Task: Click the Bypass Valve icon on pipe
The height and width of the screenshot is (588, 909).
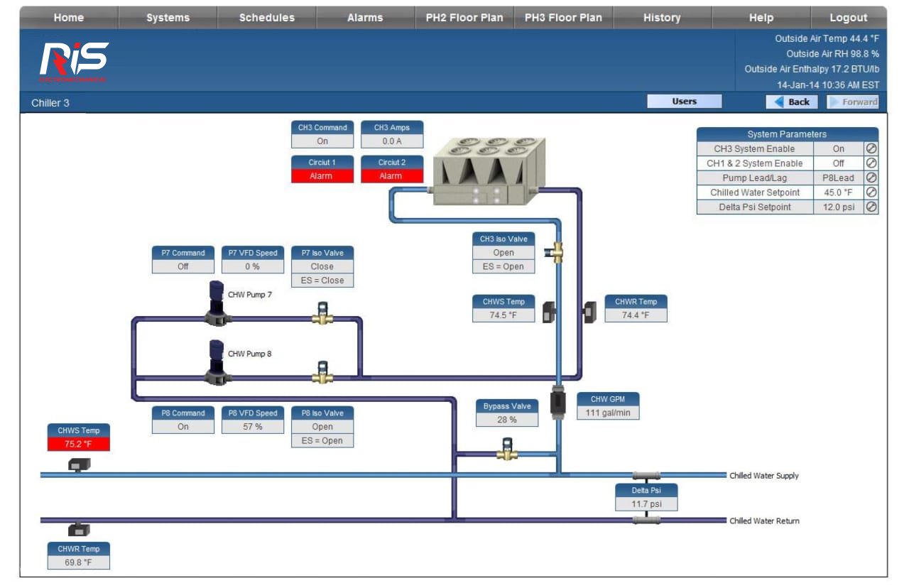Action: 507,449
